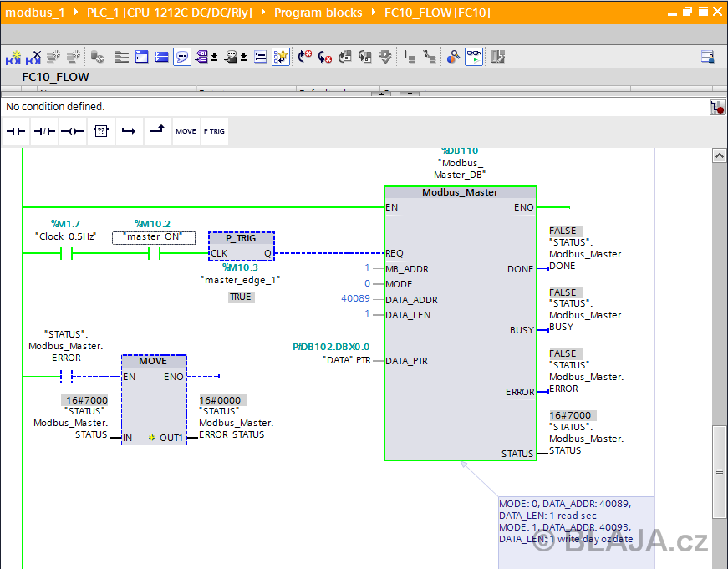Screen dimensions: 728x569
Task: Click the free-form comment box text
Action: click(x=573, y=521)
